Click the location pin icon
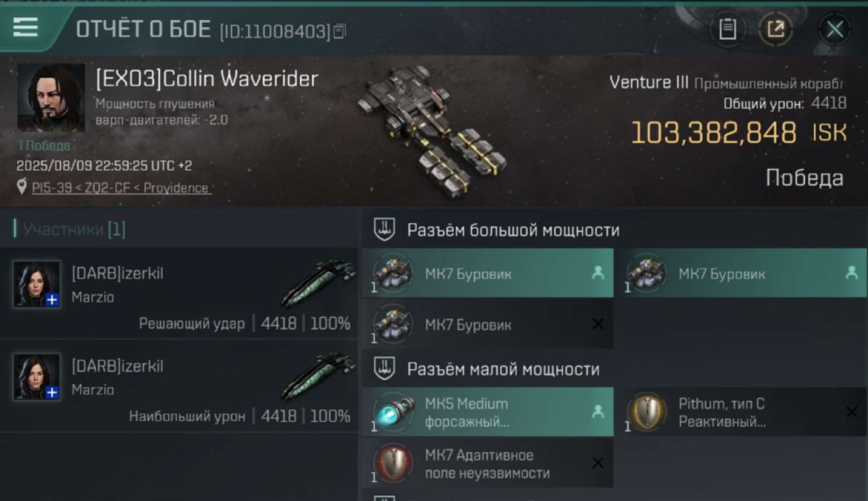The height and width of the screenshot is (501, 868). point(22,187)
